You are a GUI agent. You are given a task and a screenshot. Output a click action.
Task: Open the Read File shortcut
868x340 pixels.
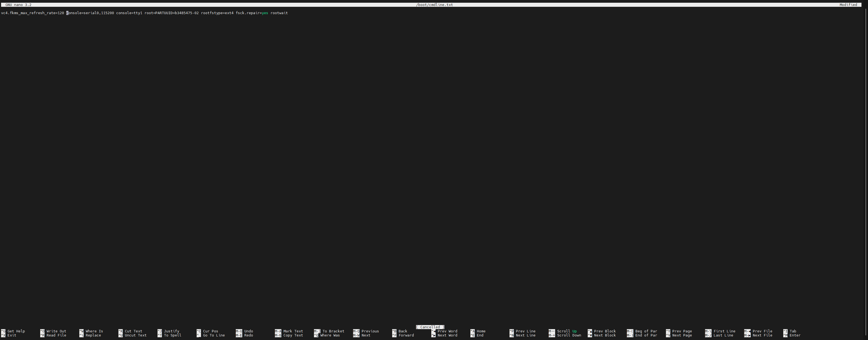(55, 336)
